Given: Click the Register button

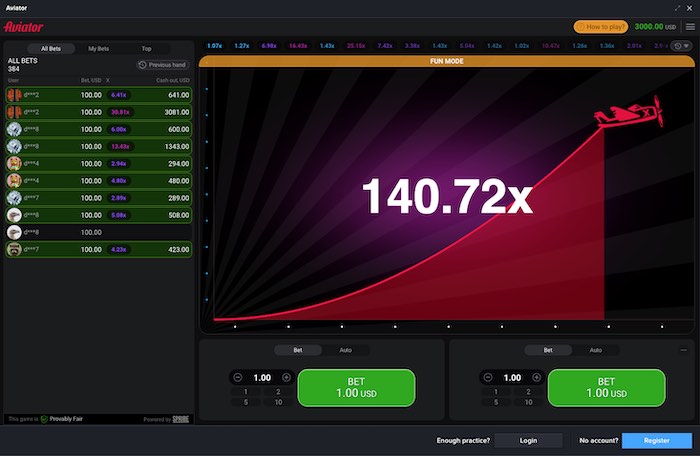Looking at the screenshot, I should point(657,440).
